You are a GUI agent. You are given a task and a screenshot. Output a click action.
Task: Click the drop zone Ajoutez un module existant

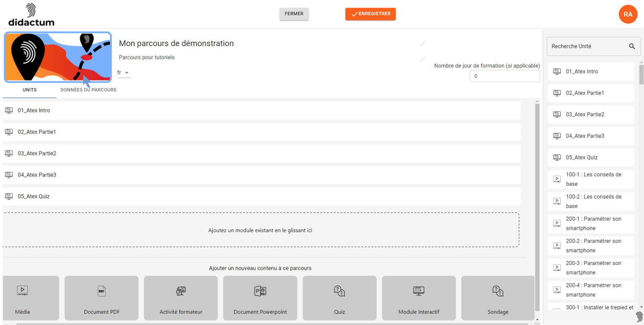[261, 230]
